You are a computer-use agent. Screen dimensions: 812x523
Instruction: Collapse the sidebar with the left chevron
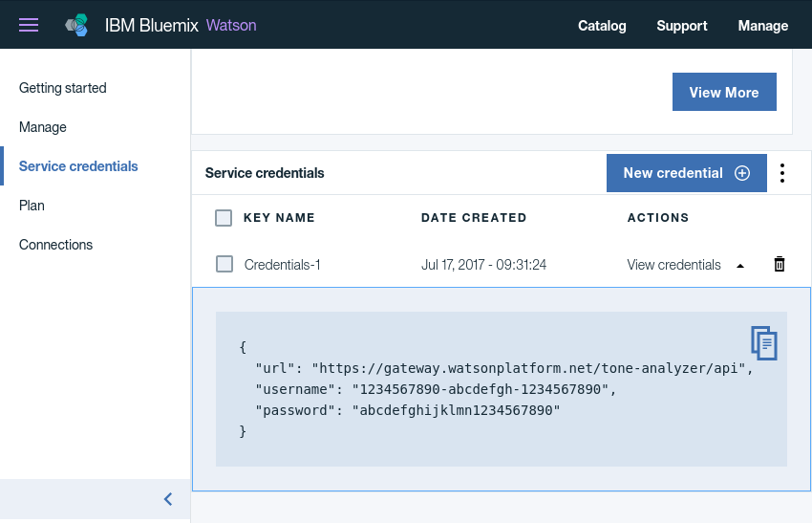(168, 499)
